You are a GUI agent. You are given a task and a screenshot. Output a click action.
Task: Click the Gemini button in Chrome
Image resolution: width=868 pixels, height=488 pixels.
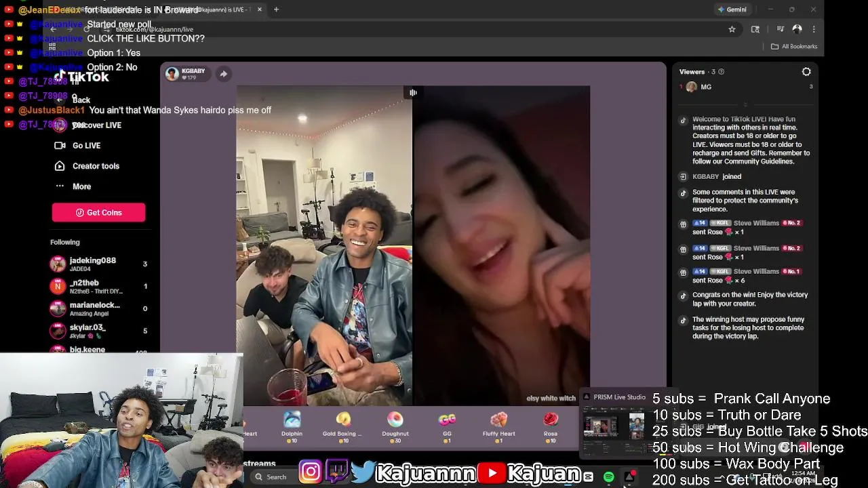732,9
